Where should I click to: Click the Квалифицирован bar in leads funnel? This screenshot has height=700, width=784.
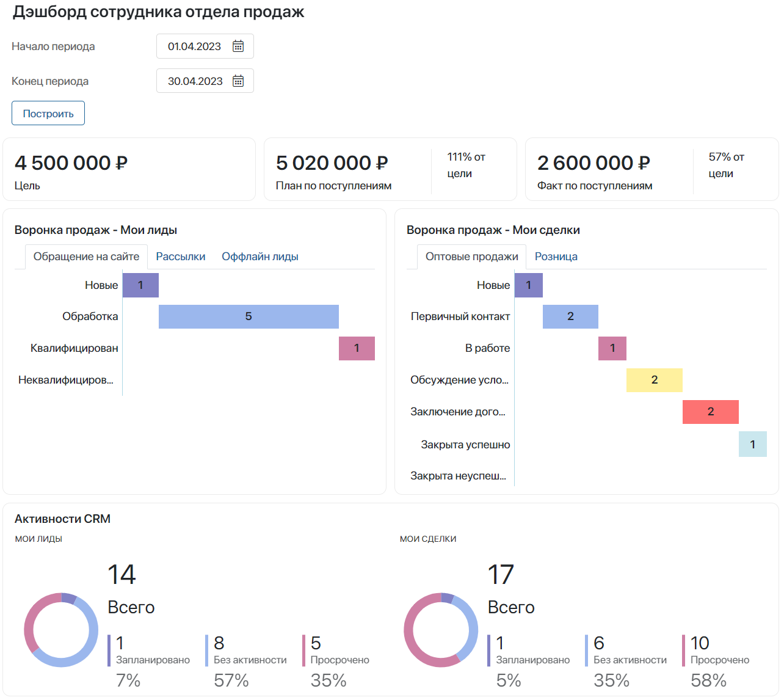pos(357,348)
